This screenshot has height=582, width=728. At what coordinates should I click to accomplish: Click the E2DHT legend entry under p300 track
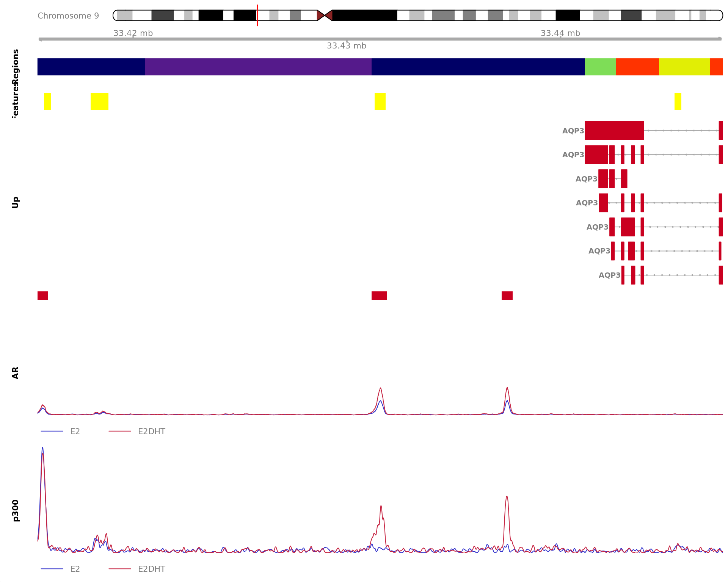tap(137, 569)
